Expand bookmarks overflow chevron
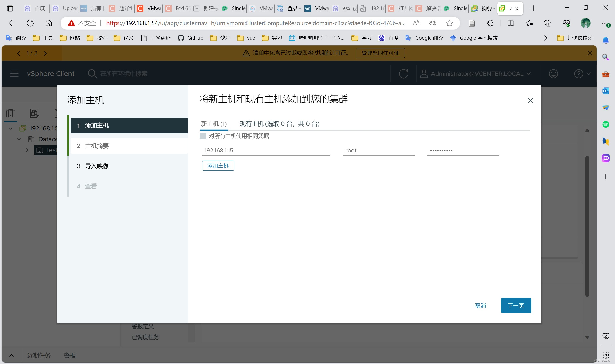 545,38
